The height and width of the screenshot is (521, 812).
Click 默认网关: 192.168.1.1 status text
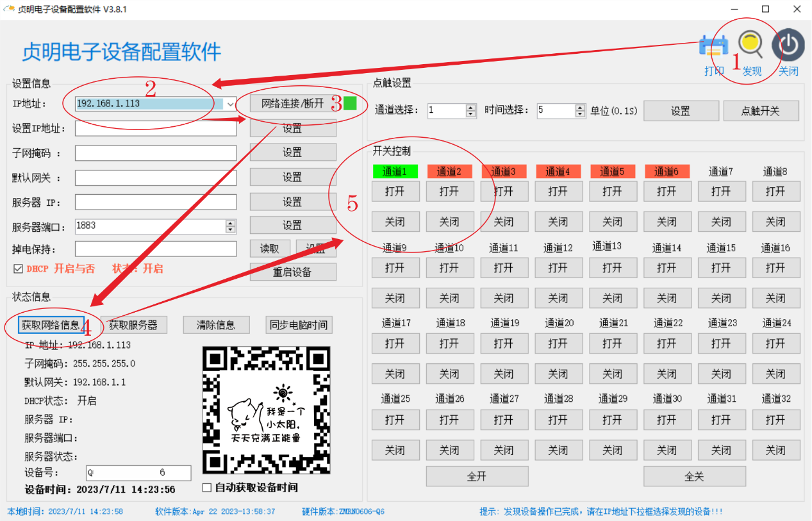pyautogui.click(x=75, y=382)
